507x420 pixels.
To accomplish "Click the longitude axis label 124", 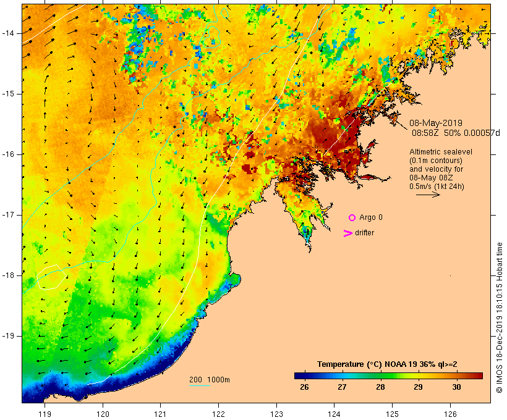I will [x=334, y=414].
